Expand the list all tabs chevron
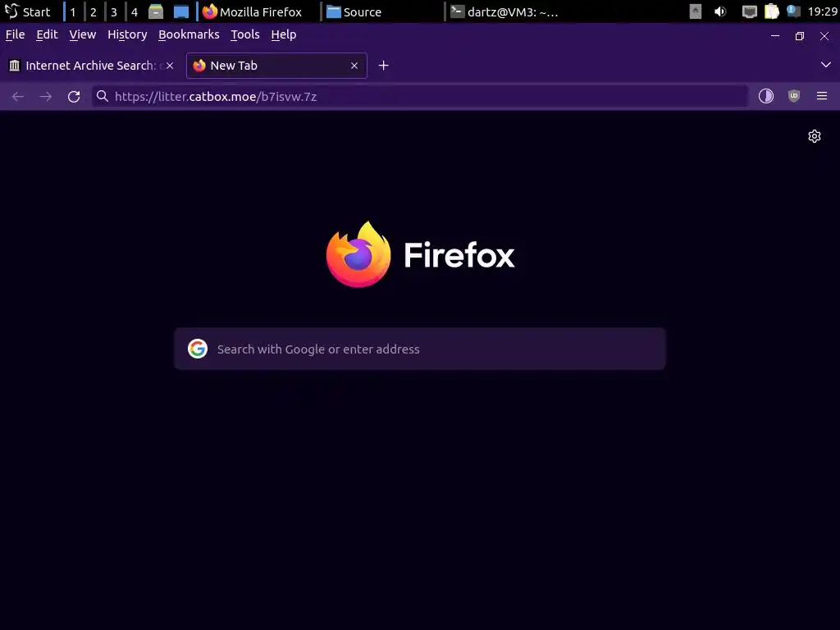Screen dimensions: 840x630 click(825, 65)
